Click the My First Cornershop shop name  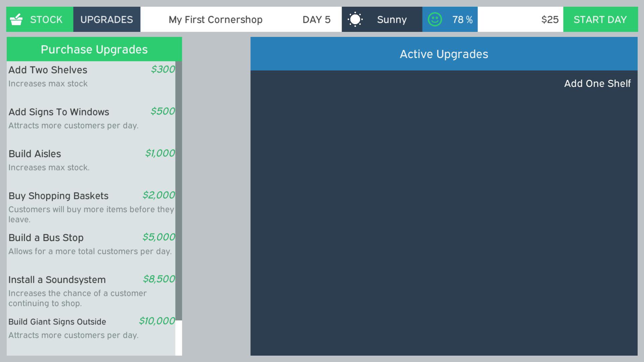[215, 19]
